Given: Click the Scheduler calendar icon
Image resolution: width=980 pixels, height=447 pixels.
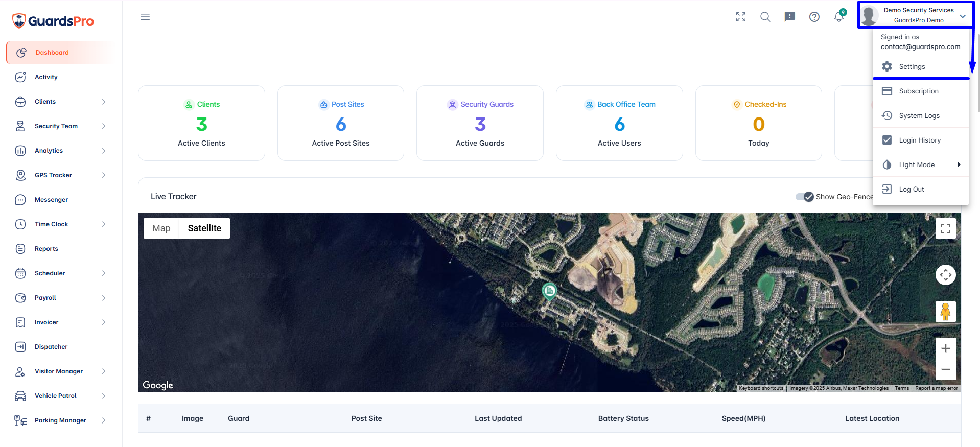Looking at the screenshot, I should (x=20, y=273).
